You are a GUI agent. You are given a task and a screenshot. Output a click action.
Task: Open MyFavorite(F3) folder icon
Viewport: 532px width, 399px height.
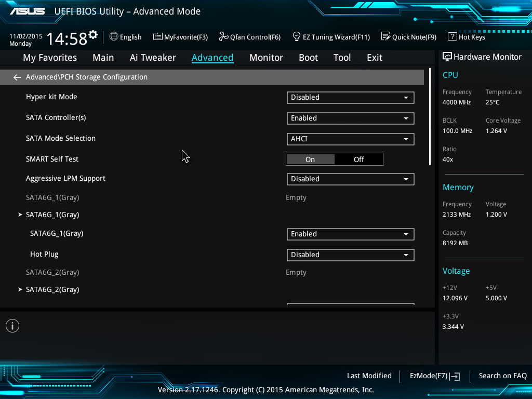[157, 36]
